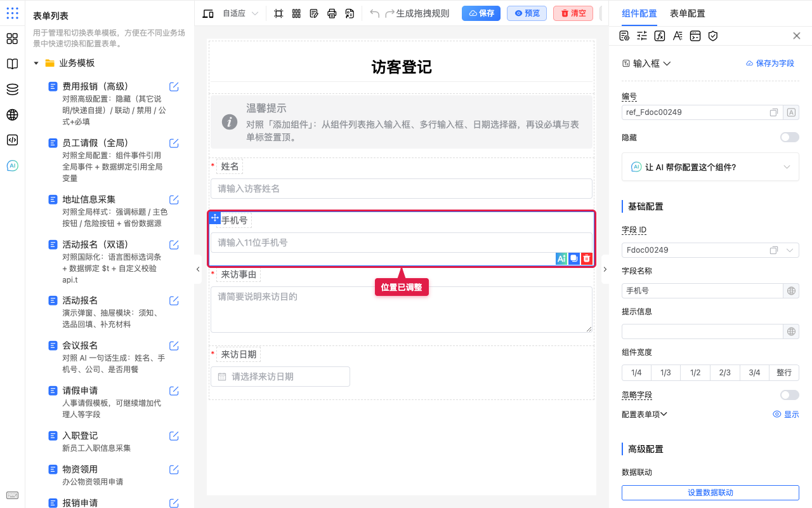This screenshot has width=812, height=508.
Task: Delete the selected 手机号 component
Action: pos(587,258)
